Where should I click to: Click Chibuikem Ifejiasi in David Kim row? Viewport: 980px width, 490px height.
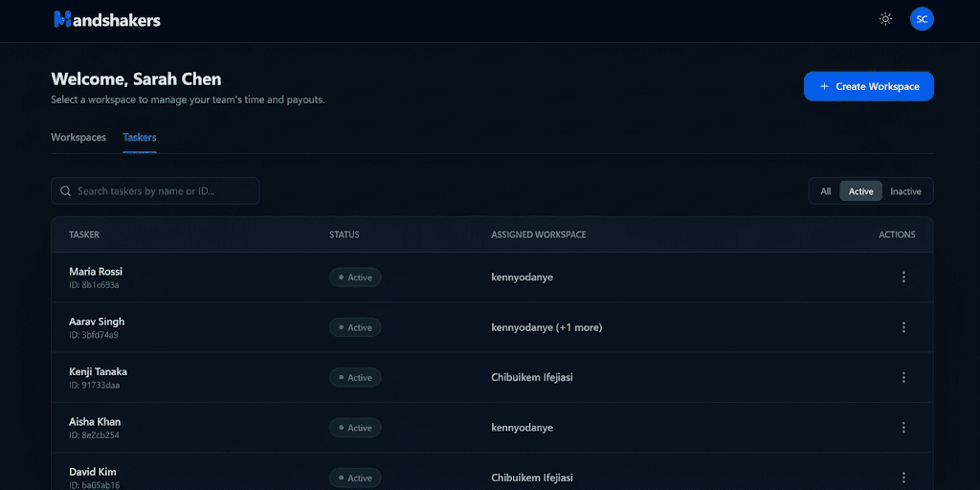(x=532, y=478)
